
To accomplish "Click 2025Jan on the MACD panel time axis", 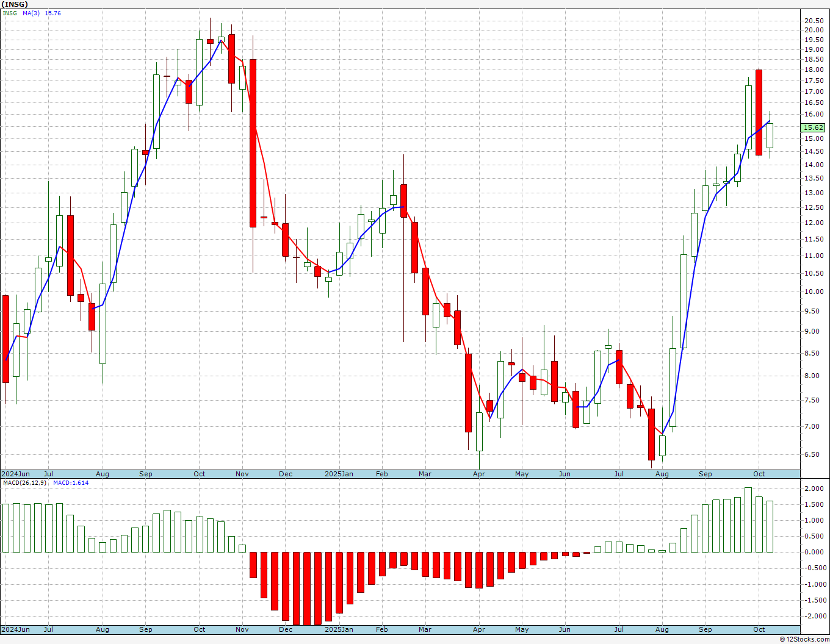I will [339, 629].
